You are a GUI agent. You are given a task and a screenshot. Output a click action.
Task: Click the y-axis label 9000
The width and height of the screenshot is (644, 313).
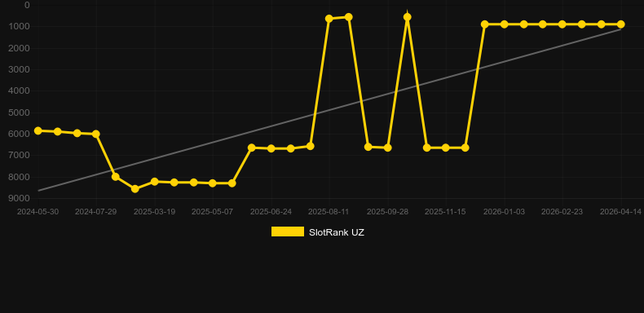tap(19, 198)
